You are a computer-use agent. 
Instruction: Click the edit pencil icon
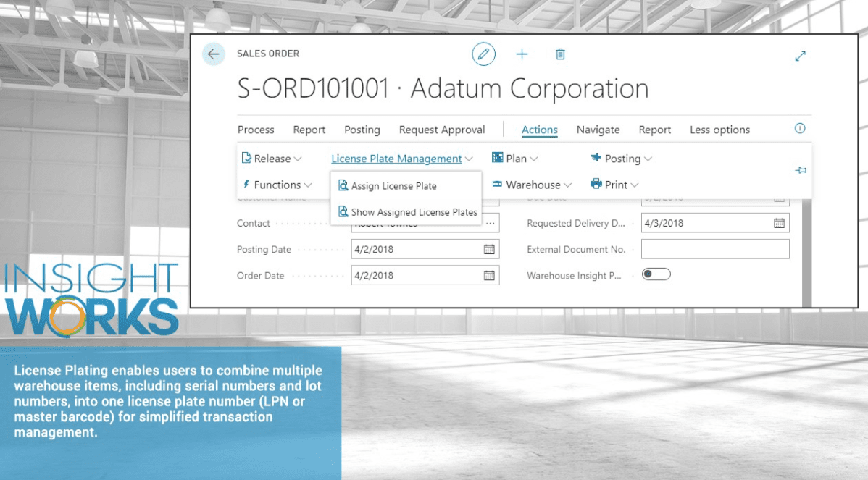pyautogui.click(x=483, y=54)
